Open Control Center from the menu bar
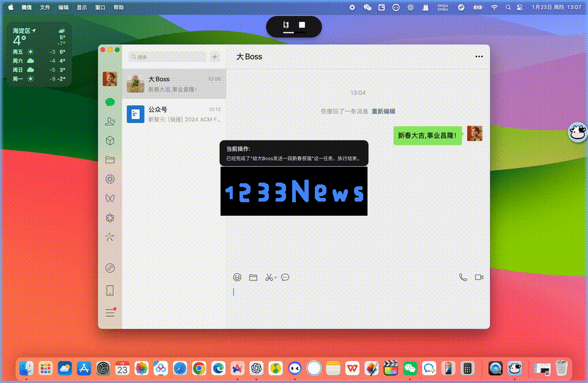This screenshot has width=588, height=383. pos(520,7)
